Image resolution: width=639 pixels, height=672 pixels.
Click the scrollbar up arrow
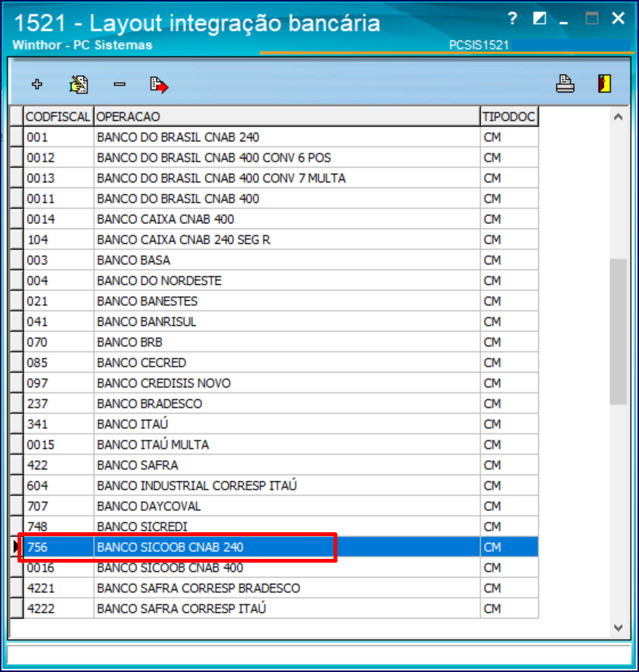pos(618,117)
